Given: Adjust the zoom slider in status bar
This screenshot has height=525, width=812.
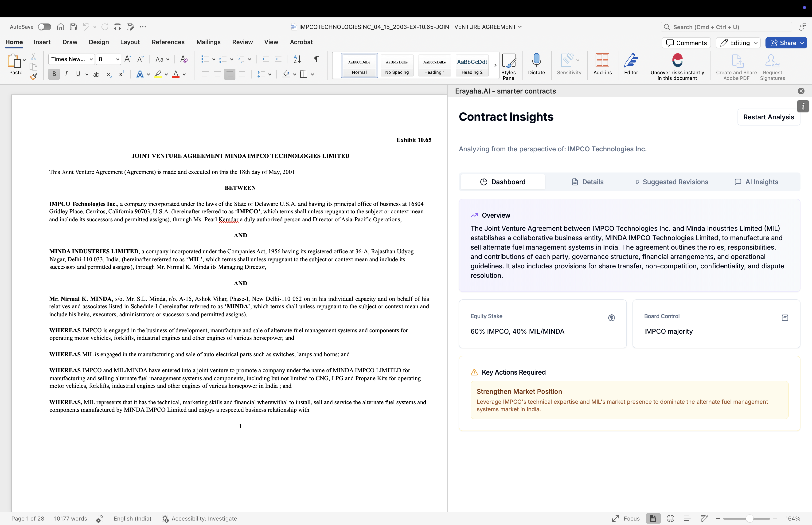Looking at the screenshot, I should click(749, 518).
